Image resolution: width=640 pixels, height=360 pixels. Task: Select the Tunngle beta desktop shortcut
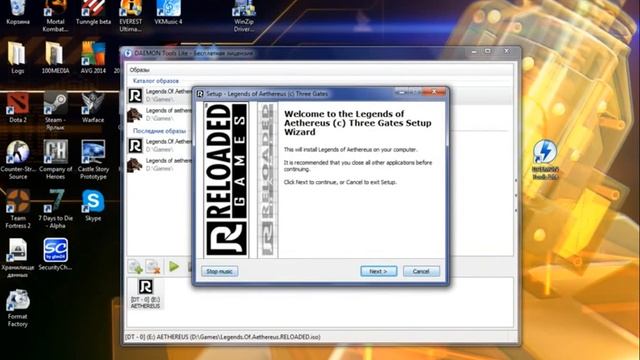tap(93, 13)
